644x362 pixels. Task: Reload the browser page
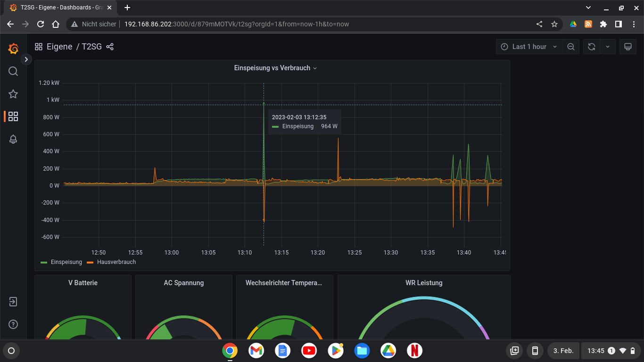point(41,24)
